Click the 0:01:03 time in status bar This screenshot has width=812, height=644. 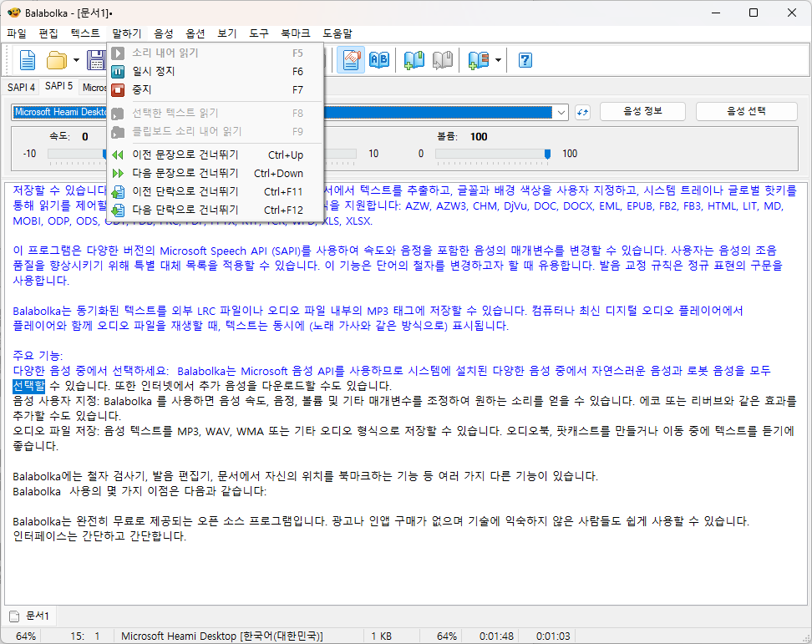[553, 636]
